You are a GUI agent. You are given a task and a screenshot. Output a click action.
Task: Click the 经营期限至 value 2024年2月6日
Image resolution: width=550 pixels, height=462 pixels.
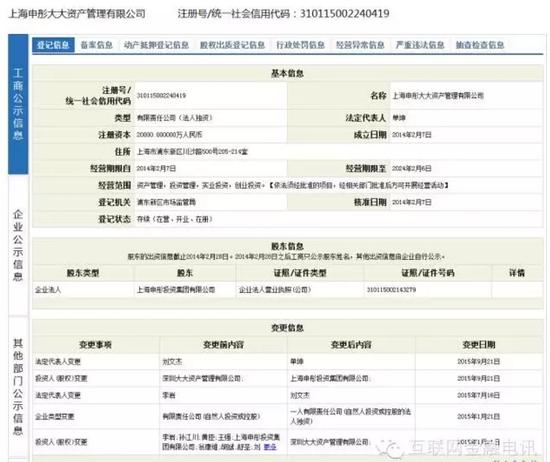412,168
